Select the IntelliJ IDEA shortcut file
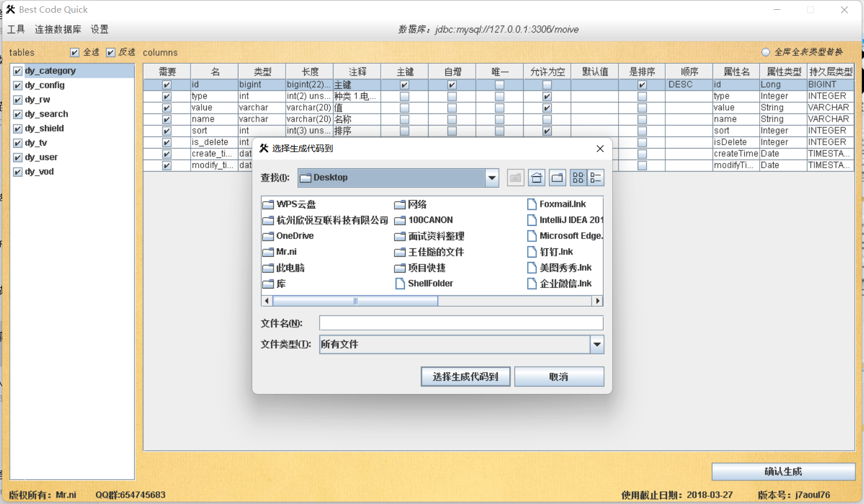864x504 pixels. 565,220
